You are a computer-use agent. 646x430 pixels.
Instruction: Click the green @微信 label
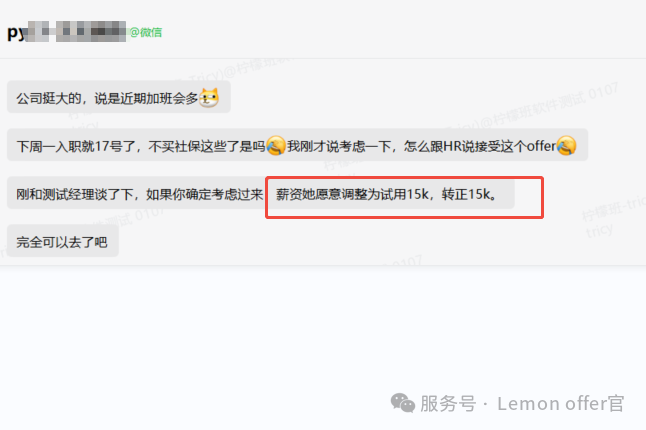(x=145, y=32)
